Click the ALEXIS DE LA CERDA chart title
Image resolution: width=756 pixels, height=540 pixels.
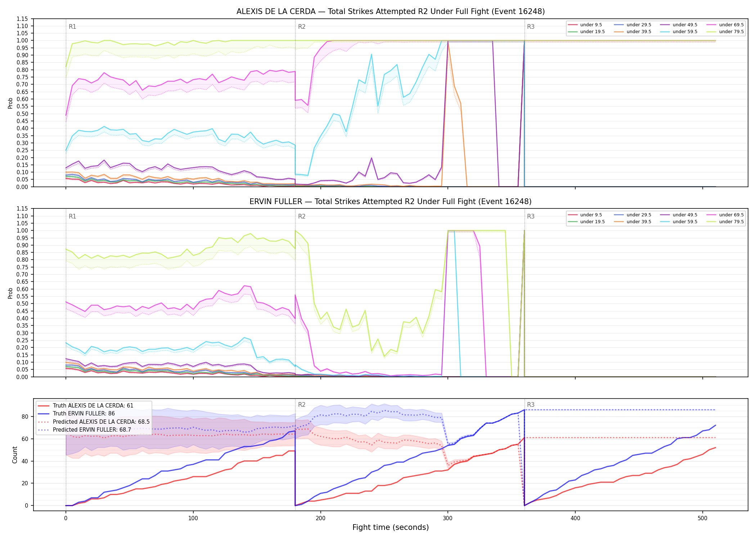[x=391, y=12]
